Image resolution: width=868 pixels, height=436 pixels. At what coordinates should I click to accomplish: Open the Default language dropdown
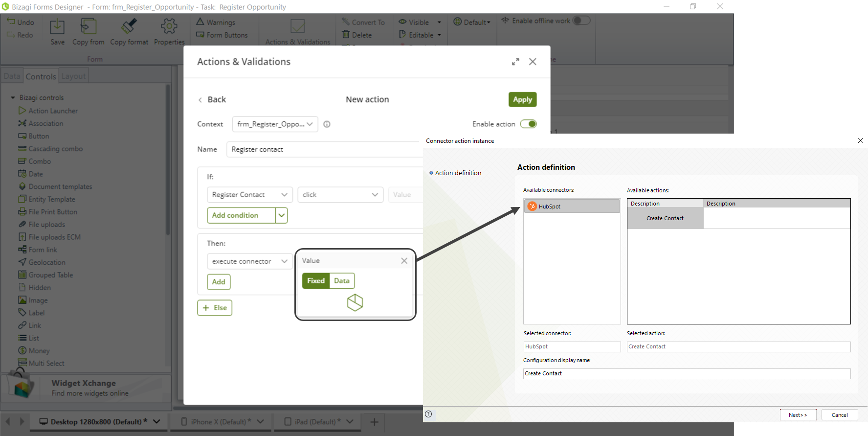point(472,22)
